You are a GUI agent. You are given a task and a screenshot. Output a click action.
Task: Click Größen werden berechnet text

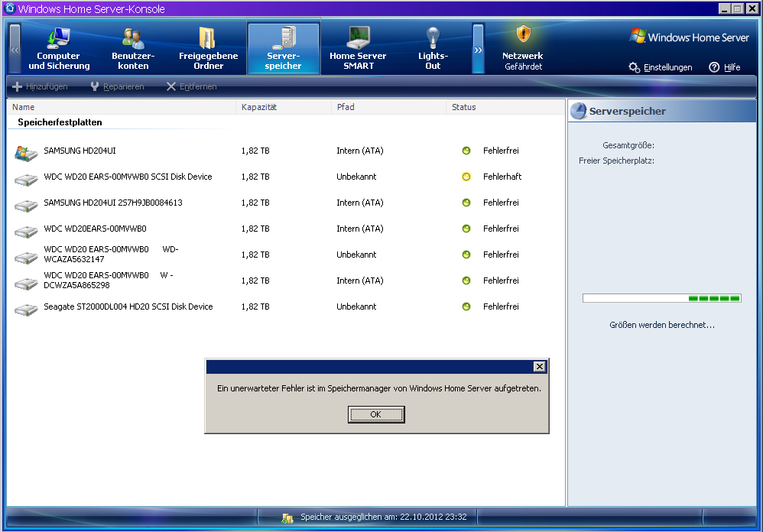[662, 325]
